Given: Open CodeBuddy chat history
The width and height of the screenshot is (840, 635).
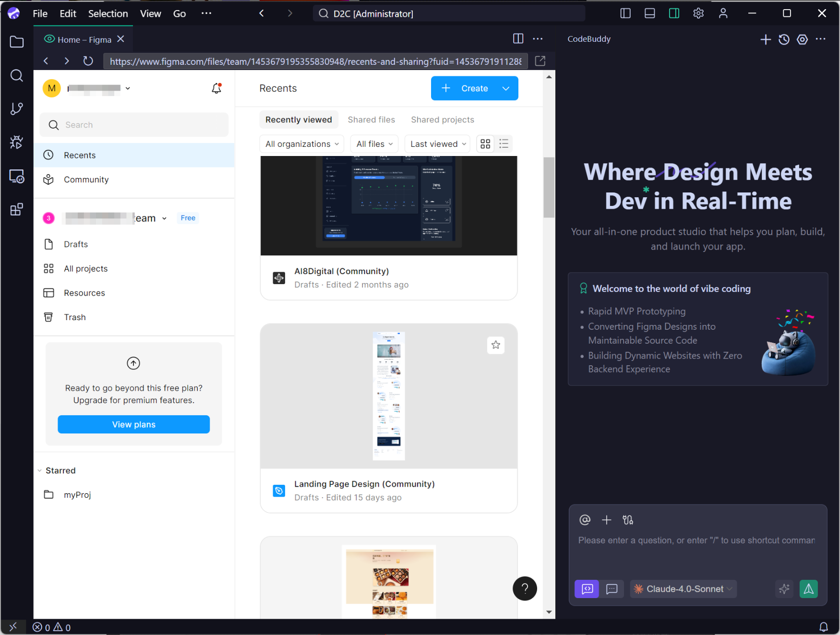Looking at the screenshot, I should (x=784, y=39).
